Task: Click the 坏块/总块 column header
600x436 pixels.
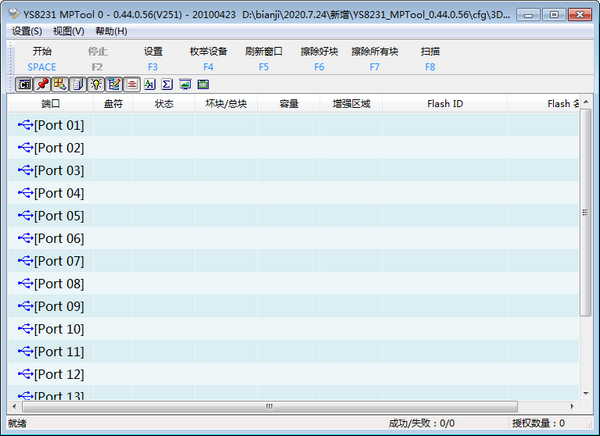Action: pos(226,104)
